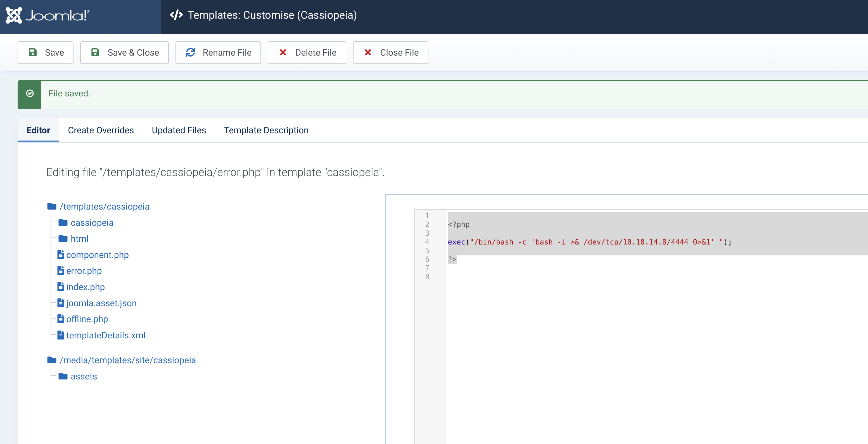
Task: Click the red X on Delete File
Action: coord(283,52)
